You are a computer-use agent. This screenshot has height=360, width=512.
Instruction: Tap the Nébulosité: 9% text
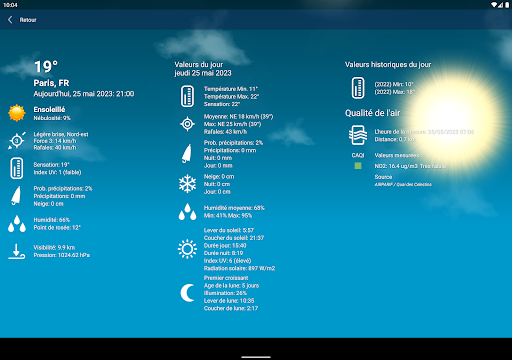[52, 118]
